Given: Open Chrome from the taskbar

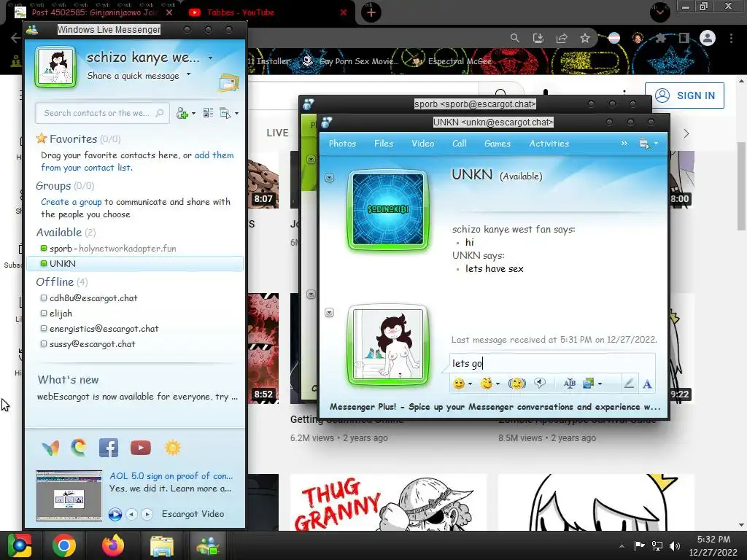Looking at the screenshot, I should click(64, 545).
